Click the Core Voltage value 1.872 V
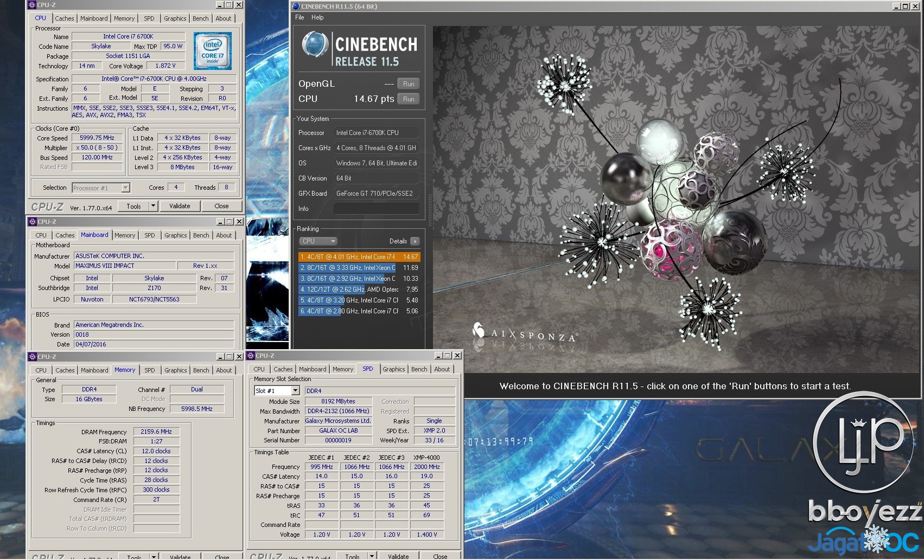Viewport: 924px width, 560px height. (x=166, y=66)
